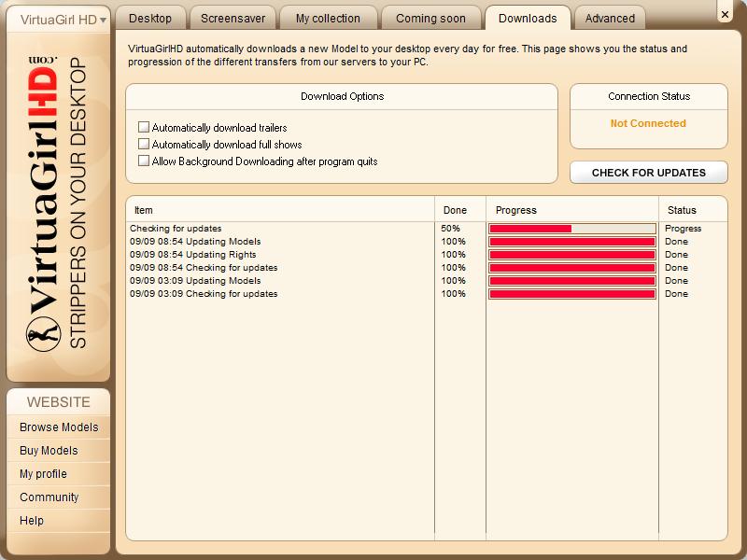
Task: Click the Item column header
Action: [x=280, y=210]
